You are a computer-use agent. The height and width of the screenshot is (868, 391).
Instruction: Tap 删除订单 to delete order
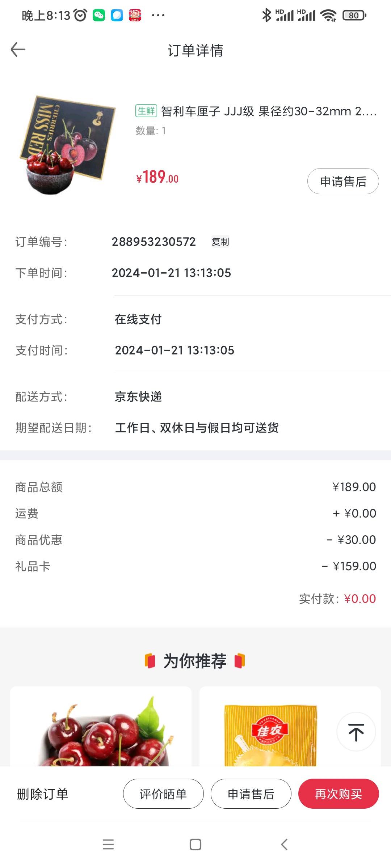coord(43,794)
